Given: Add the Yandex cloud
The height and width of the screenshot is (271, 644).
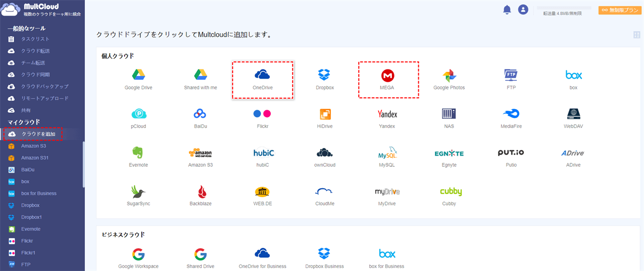Looking at the screenshot, I should [387, 118].
